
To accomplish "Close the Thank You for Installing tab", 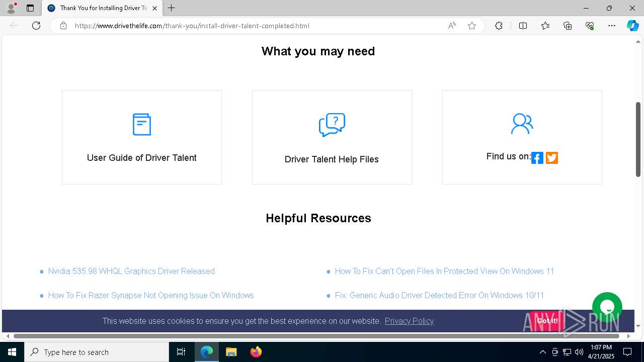I will coord(154,8).
